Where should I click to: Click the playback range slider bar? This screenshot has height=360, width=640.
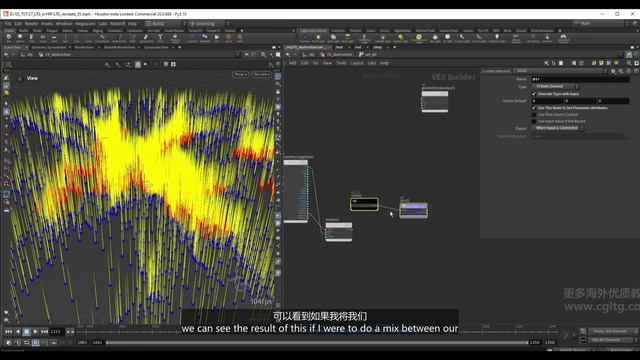coord(317,342)
